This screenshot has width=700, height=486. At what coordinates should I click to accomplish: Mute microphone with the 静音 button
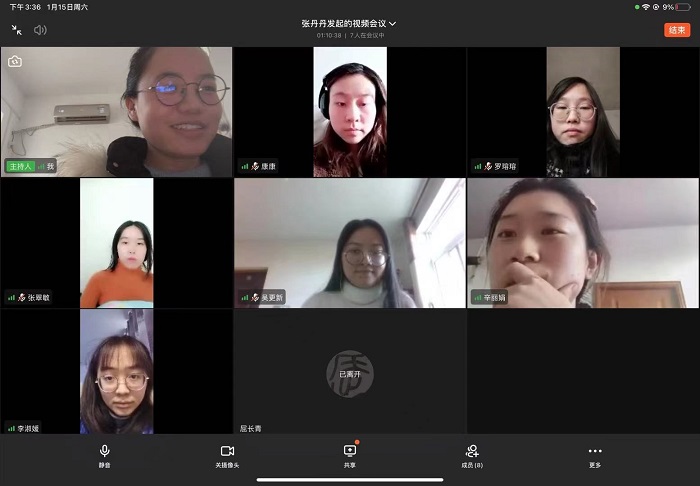[104, 455]
